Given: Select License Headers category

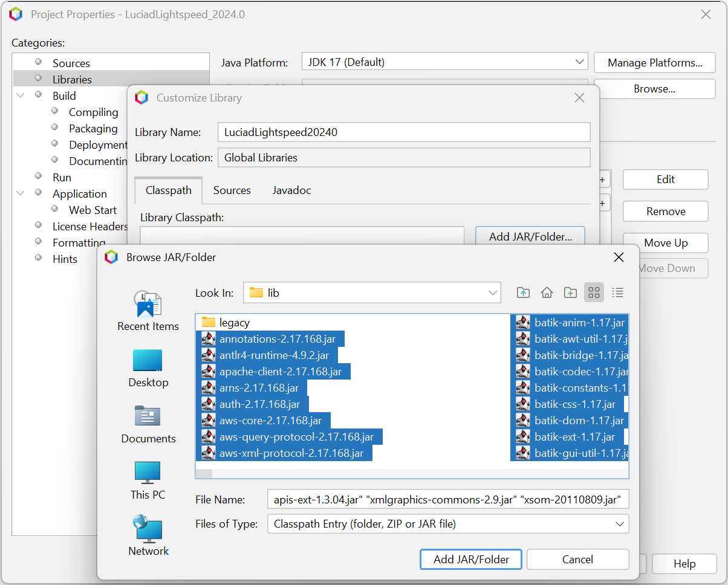Looking at the screenshot, I should point(90,227).
